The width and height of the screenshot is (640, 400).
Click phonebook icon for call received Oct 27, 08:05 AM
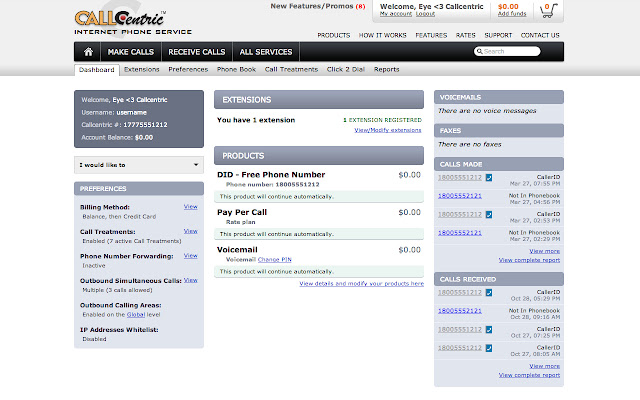pyautogui.click(x=489, y=348)
